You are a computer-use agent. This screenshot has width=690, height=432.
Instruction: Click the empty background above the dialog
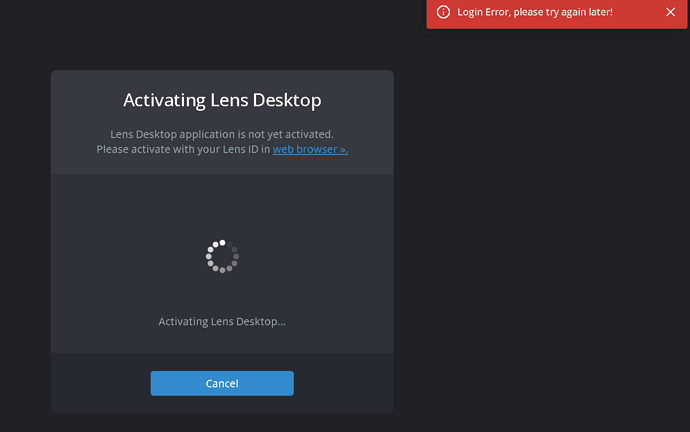pyautogui.click(x=222, y=35)
